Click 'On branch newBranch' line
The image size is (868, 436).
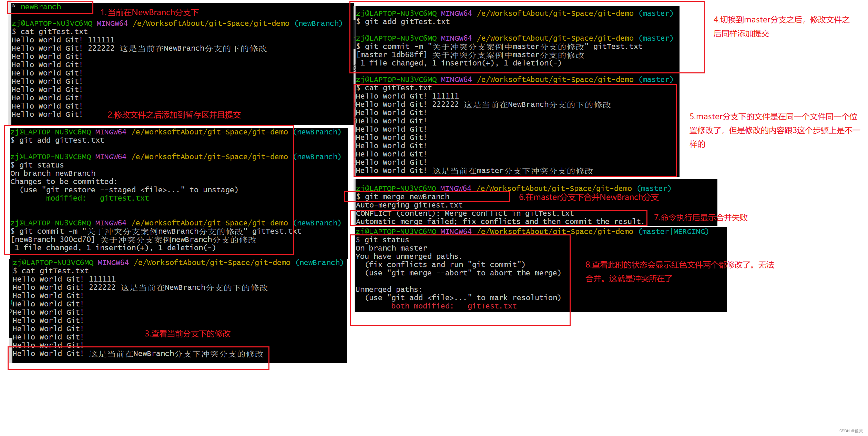53,173
